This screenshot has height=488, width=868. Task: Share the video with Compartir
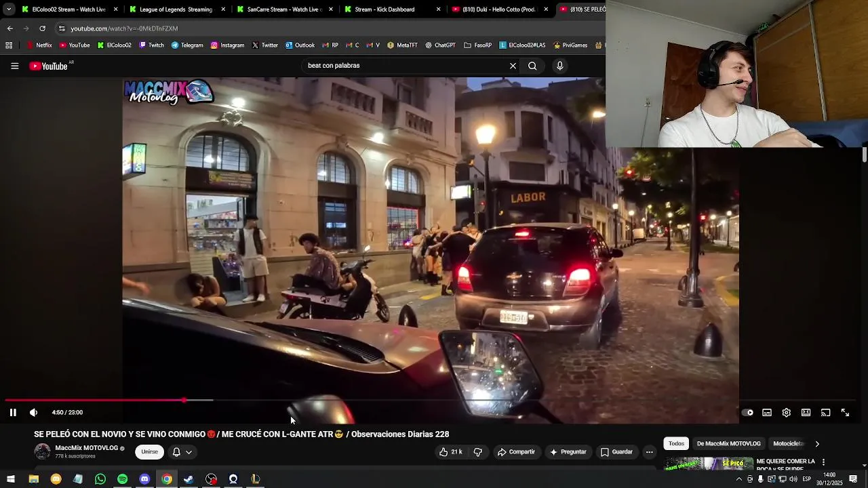pyautogui.click(x=516, y=452)
